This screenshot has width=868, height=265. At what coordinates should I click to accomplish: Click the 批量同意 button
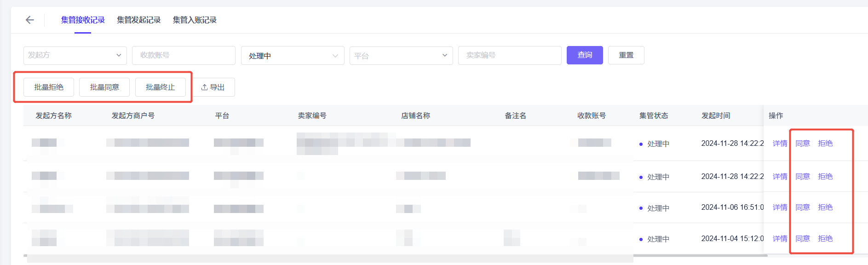104,87
